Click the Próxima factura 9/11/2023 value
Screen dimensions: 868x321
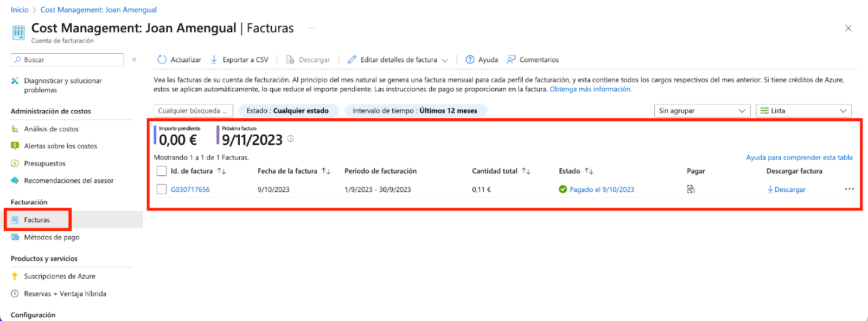tap(252, 140)
